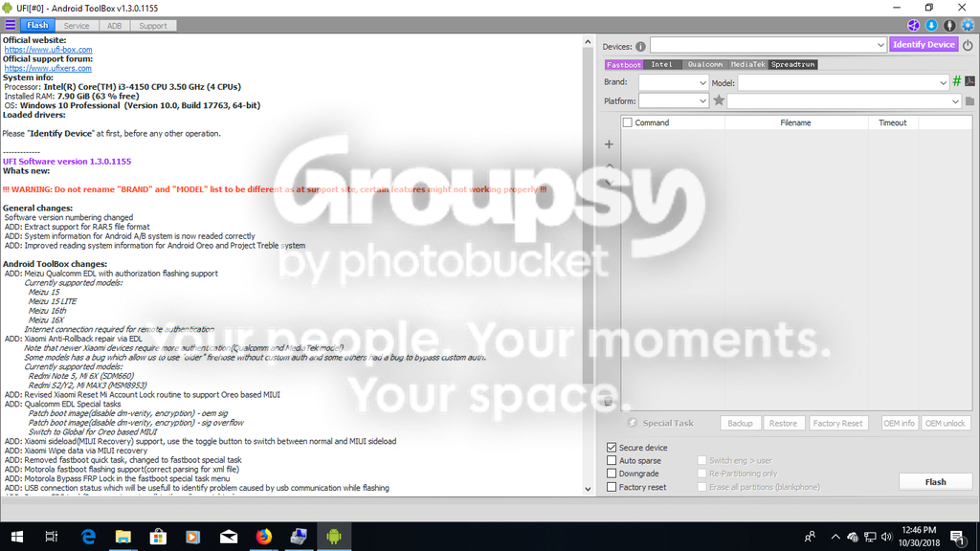
Task: Open the Mail app from the taskbar
Action: [228, 536]
